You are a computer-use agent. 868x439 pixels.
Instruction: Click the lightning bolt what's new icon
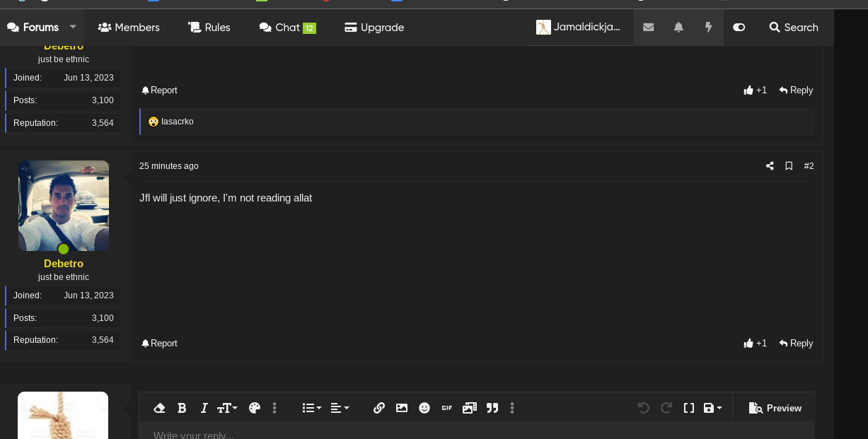tap(708, 28)
